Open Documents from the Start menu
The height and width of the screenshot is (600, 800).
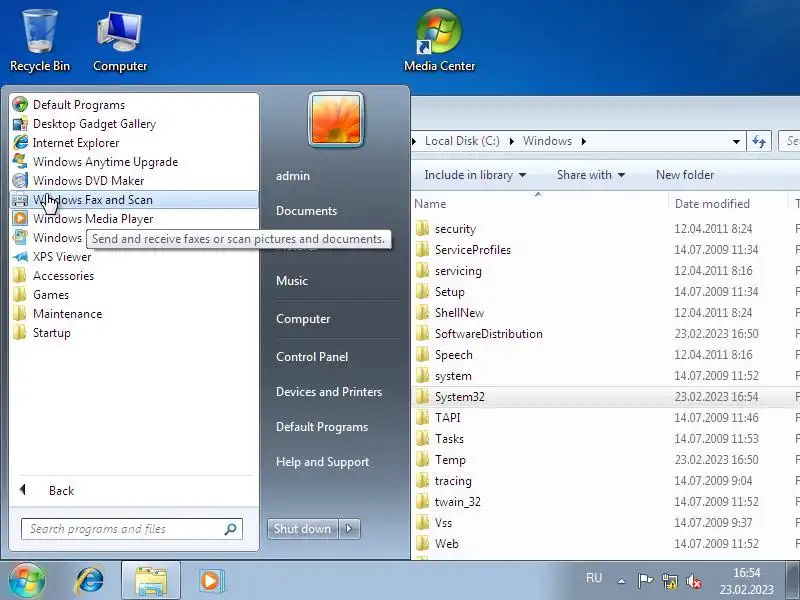(x=307, y=211)
